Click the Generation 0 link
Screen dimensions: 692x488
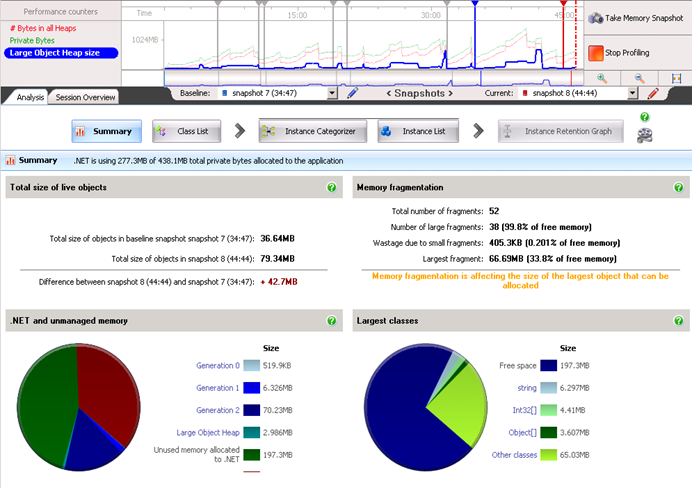pos(218,366)
